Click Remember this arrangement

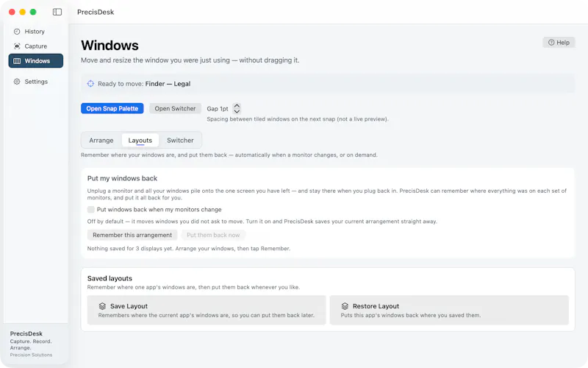click(x=132, y=235)
